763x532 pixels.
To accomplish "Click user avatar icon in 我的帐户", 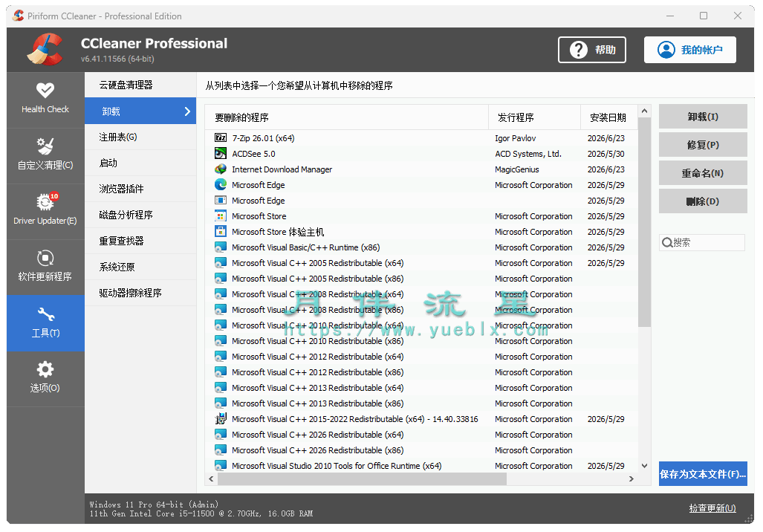I will click(666, 50).
